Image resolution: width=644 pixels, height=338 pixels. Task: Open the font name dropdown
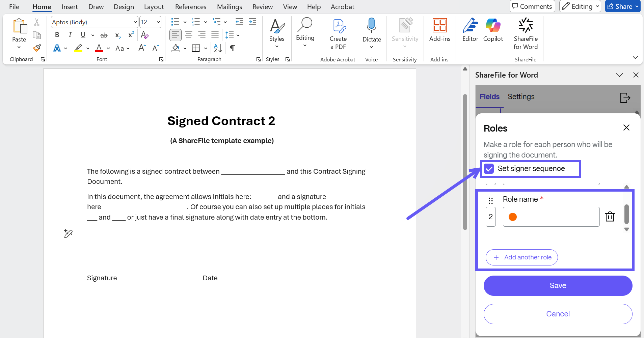click(x=135, y=22)
